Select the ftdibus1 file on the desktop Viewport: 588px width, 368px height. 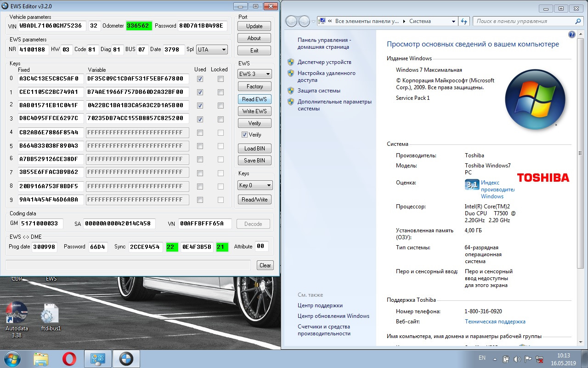pyautogui.click(x=50, y=317)
